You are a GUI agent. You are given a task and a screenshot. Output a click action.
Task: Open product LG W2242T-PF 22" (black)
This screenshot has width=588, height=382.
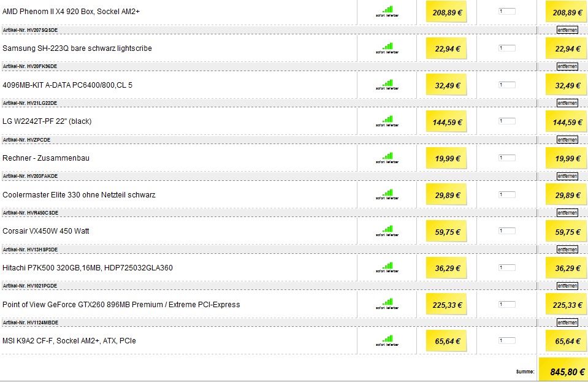tap(47, 121)
